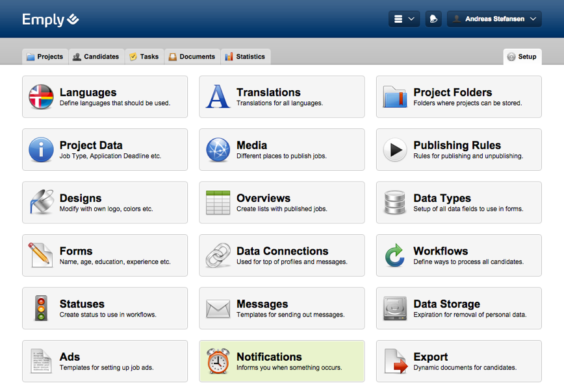This screenshot has width=564, height=392.
Task: Click the pencil Forms icon
Action: 41,255
